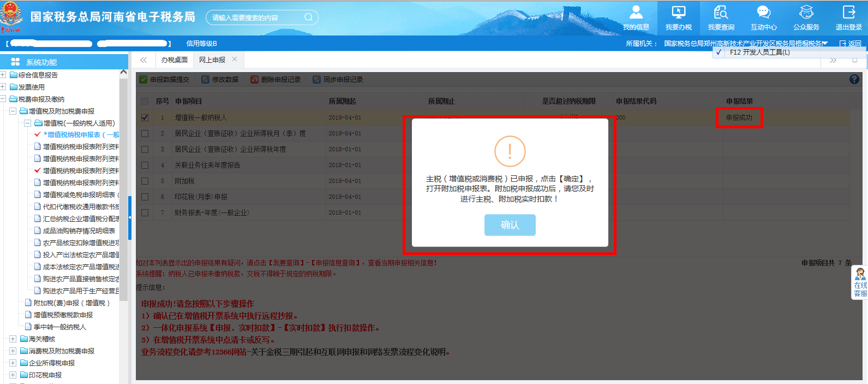Click the 退出登录 logout icon
Viewport: 868px width, 384px height.
(848, 13)
